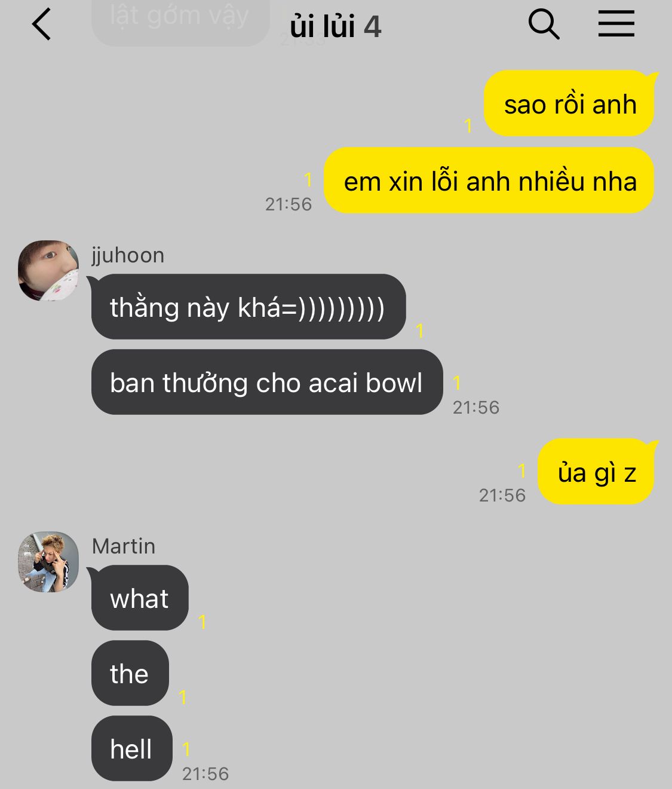Open the hamburger menu icon

click(x=616, y=24)
